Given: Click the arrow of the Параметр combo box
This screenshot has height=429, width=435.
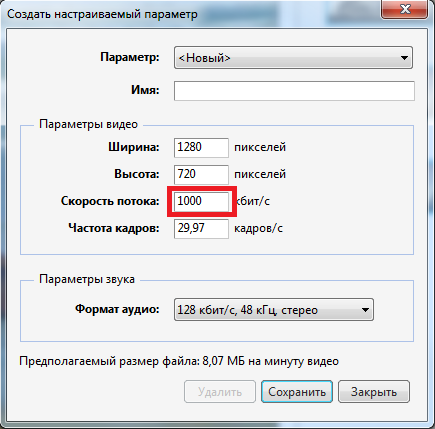Looking at the screenshot, I should [x=404, y=58].
